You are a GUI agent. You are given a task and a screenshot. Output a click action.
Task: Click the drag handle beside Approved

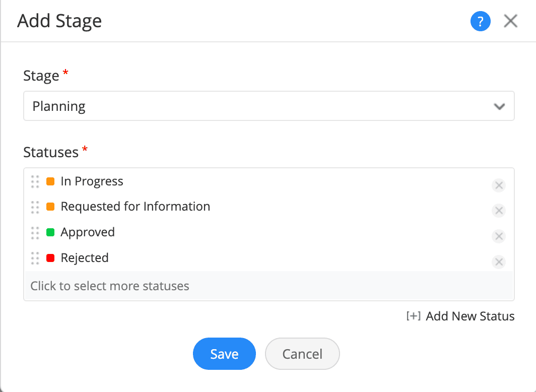[35, 233]
